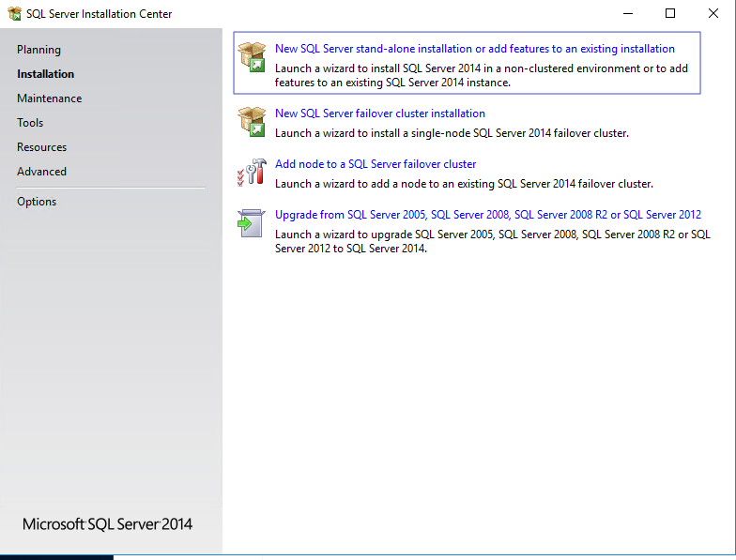Minimize the Installation Center window

pos(628,13)
